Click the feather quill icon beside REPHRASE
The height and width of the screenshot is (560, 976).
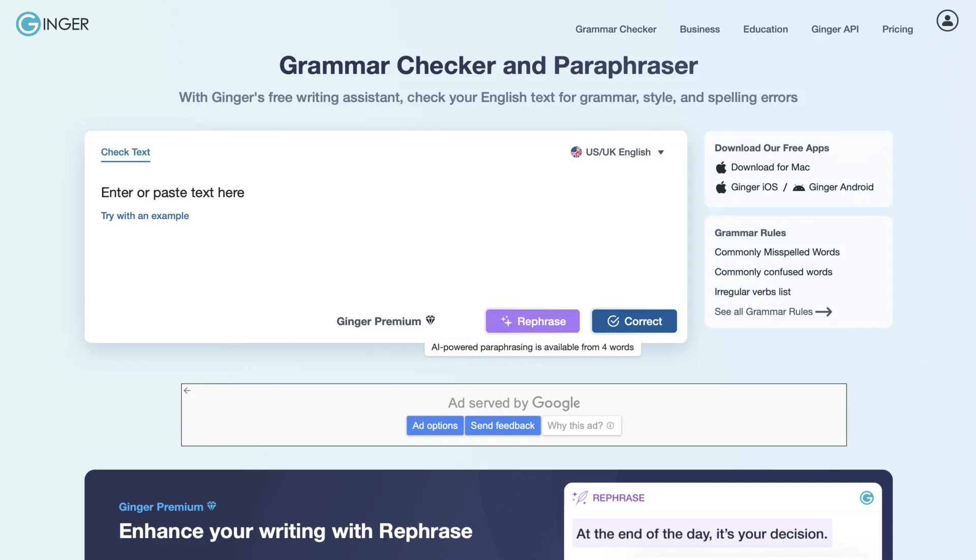click(580, 497)
